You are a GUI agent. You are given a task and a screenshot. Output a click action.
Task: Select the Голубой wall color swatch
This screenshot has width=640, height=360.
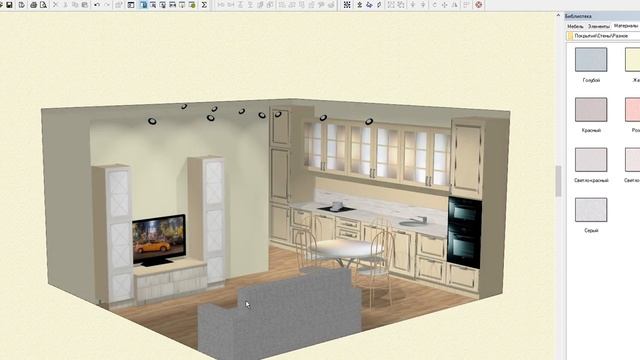pos(591,59)
